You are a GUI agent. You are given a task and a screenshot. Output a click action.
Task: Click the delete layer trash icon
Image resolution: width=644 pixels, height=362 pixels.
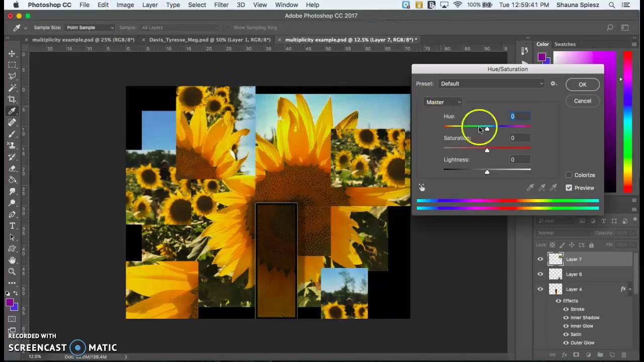(x=624, y=355)
